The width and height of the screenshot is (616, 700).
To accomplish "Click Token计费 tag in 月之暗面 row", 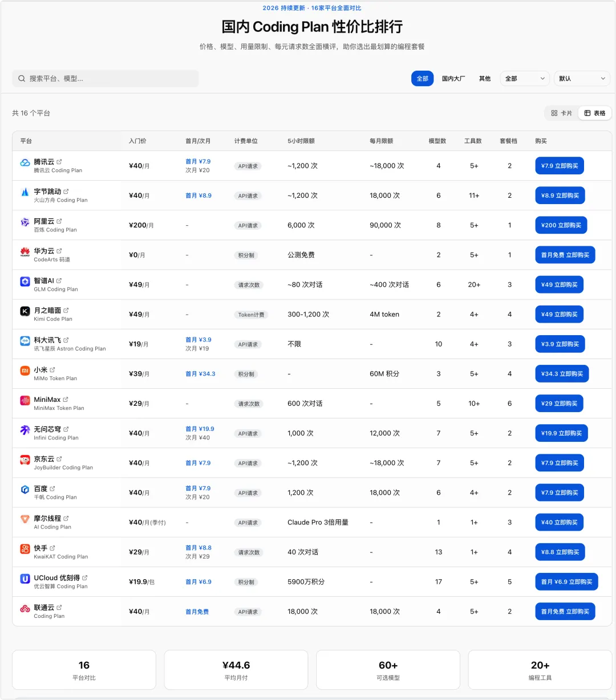I will click(x=251, y=315).
